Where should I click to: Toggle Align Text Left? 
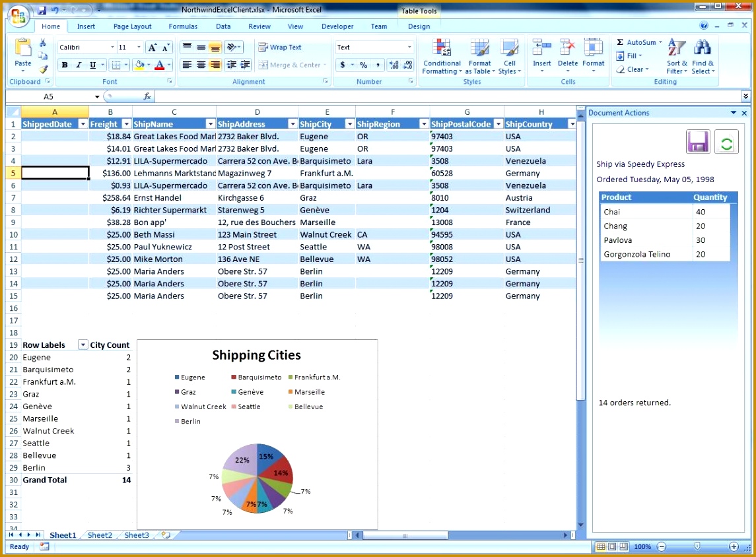click(x=187, y=65)
